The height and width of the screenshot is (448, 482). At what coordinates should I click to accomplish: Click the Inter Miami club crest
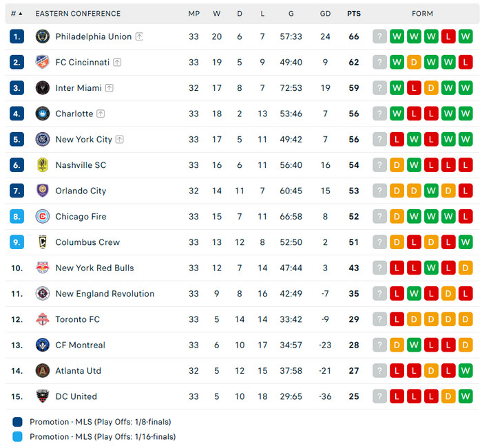(x=43, y=88)
